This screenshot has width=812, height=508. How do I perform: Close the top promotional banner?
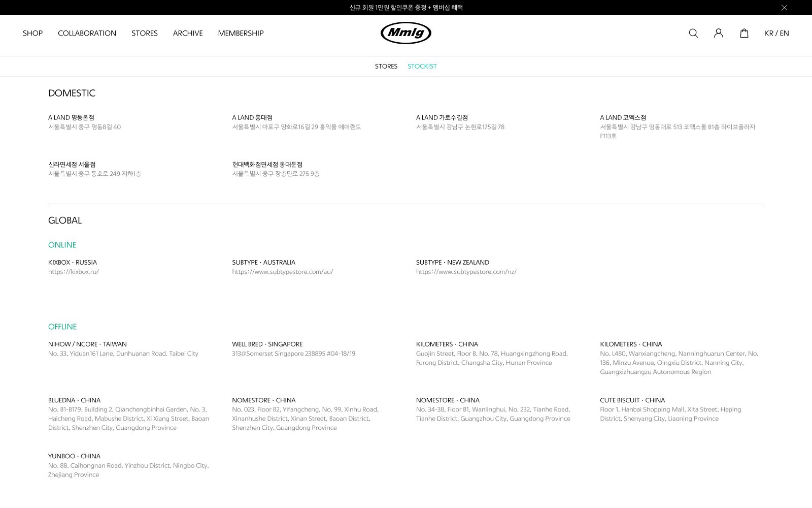click(784, 8)
